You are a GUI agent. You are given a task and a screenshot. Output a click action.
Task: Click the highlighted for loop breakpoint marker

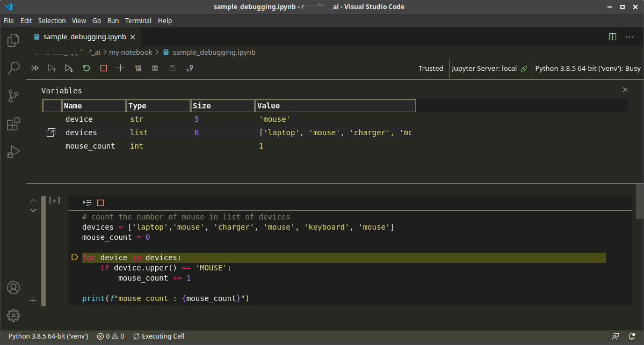coord(75,257)
